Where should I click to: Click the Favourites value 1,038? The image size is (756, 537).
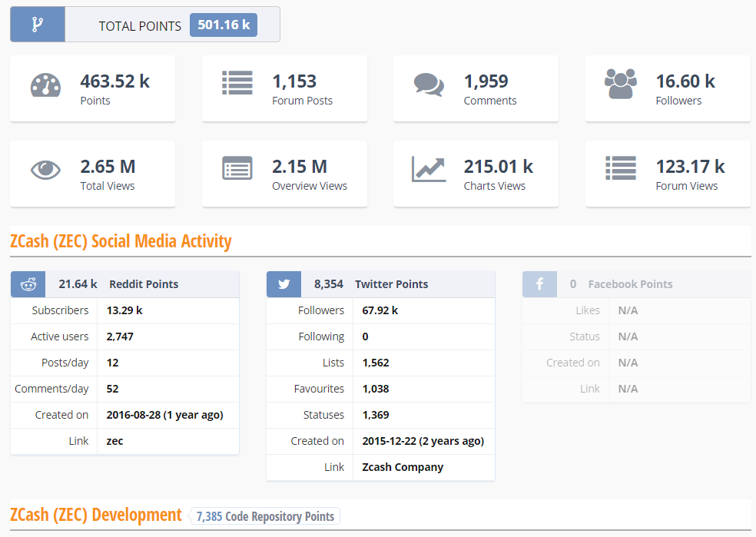point(376,389)
